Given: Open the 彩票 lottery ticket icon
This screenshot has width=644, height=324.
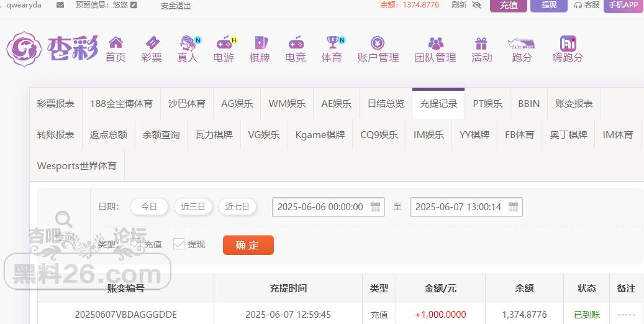Looking at the screenshot, I should (x=152, y=42).
